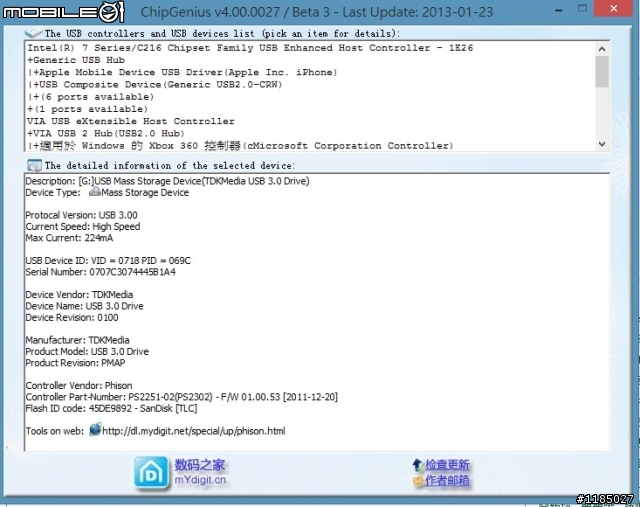Image resolution: width=640 pixels, height=507 pixels.
Task: Click the device list scroll up arrow
Action: 602,49
